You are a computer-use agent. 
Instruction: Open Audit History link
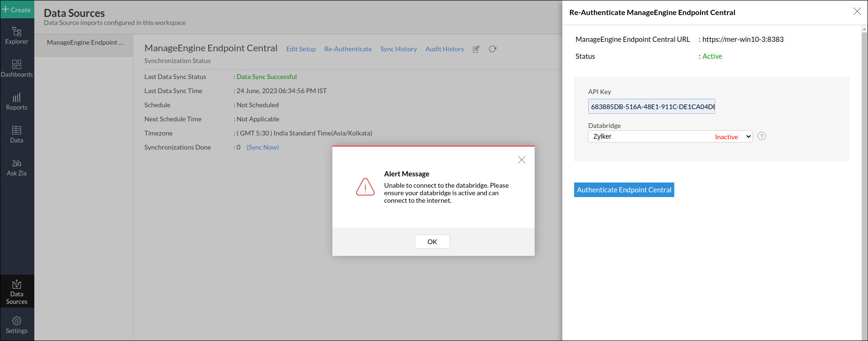[x=444, y=49]
